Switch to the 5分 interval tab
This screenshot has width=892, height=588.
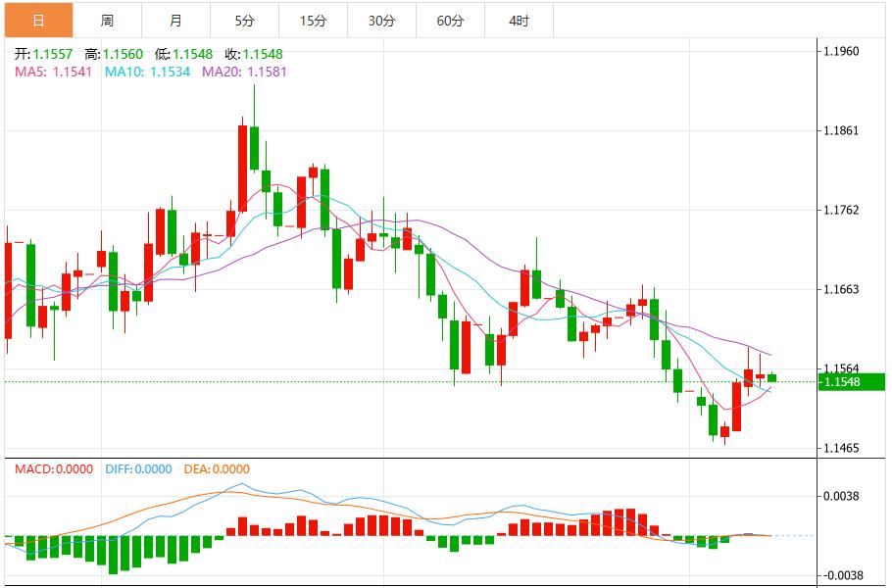point(244,21)
